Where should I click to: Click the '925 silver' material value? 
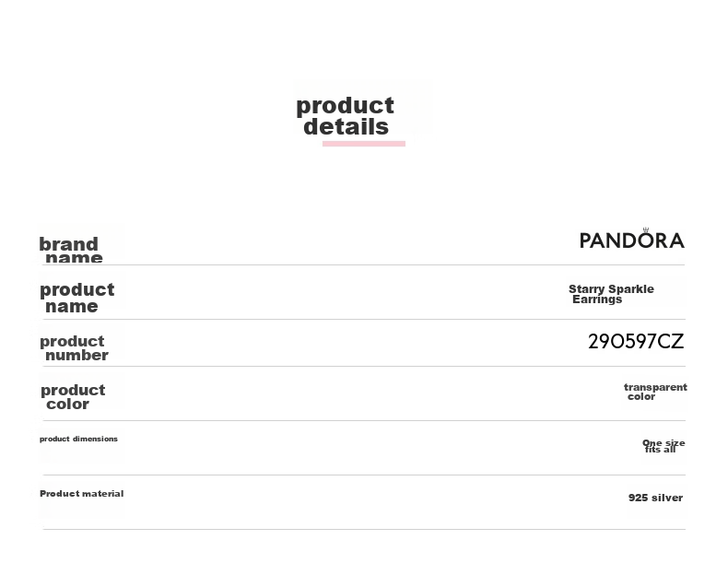[655, 498]
